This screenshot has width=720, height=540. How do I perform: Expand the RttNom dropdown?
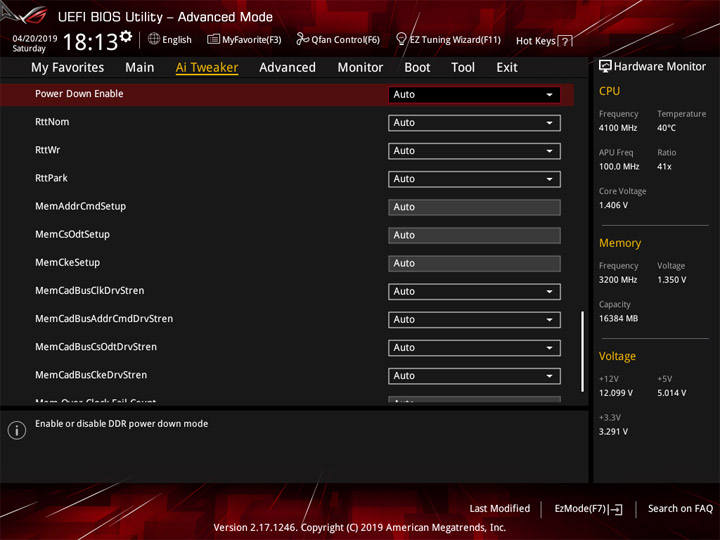pyautogui.click(x=474, y=123)
